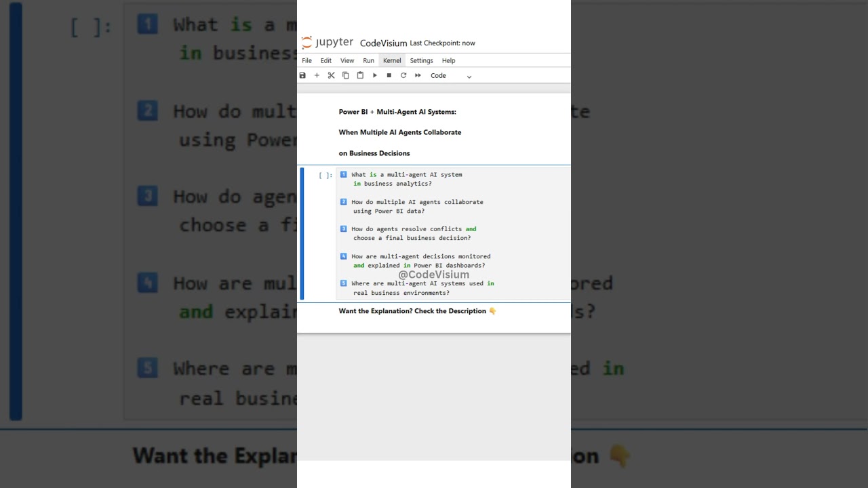Restart the kernel with the circular arrow icon
The height and width of the screenshot is (488, 868).
coord(403,75)
